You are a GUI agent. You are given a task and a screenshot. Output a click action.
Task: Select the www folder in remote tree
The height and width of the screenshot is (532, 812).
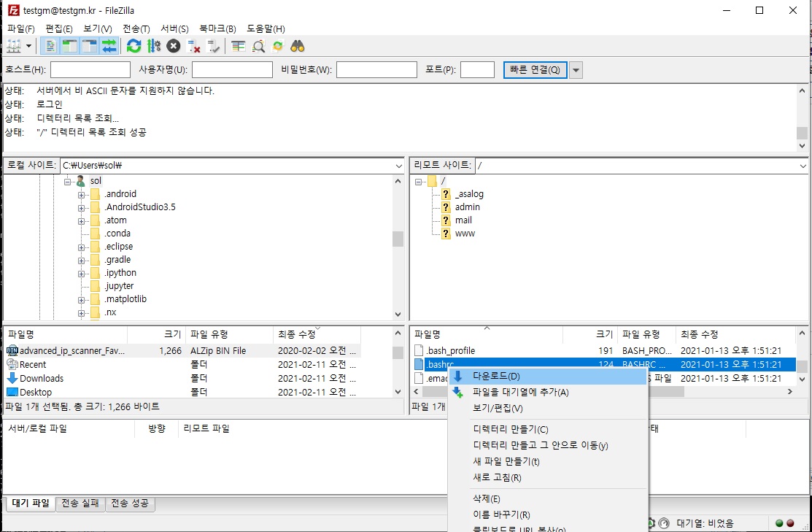pos(464,234)
